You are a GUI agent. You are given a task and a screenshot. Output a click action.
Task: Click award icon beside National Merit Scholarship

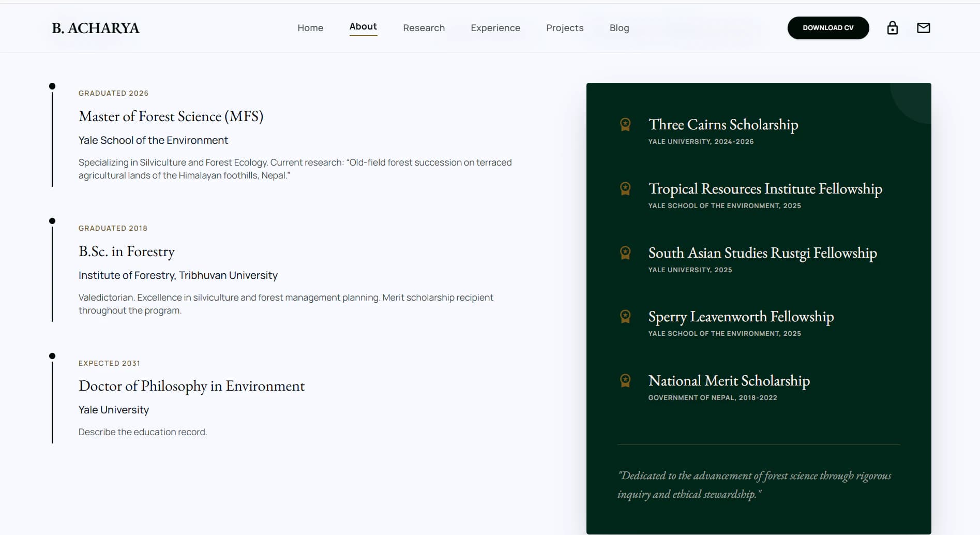[625, 380]
